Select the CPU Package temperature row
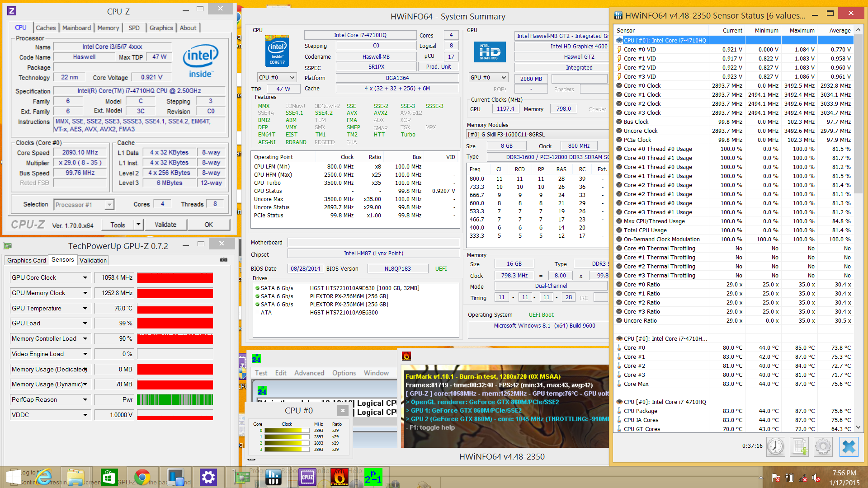This screenshot has width=868, height=488. (x=734, y=411)
